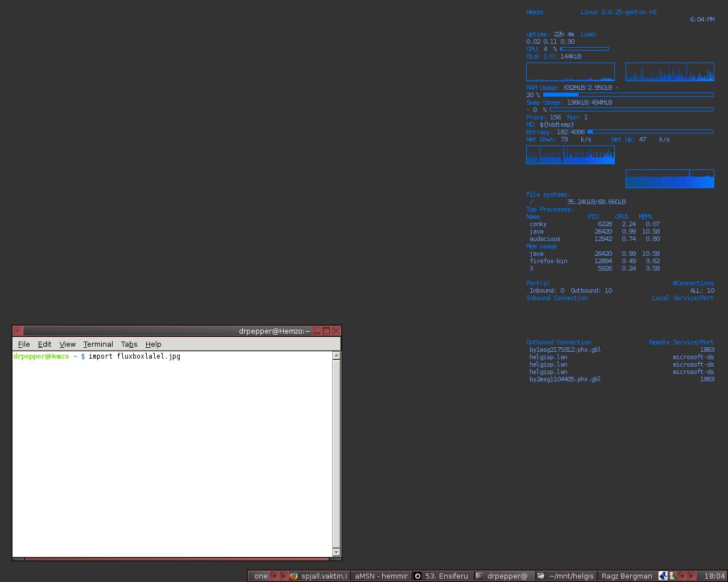Switch to next workspace using right arrow
This screenshot has height=582, width=728.
click(x=283, y=576)
